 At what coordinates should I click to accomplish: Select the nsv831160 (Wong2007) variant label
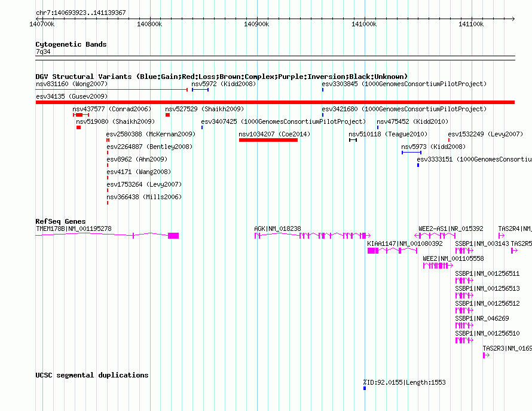[x=72, y=84]
